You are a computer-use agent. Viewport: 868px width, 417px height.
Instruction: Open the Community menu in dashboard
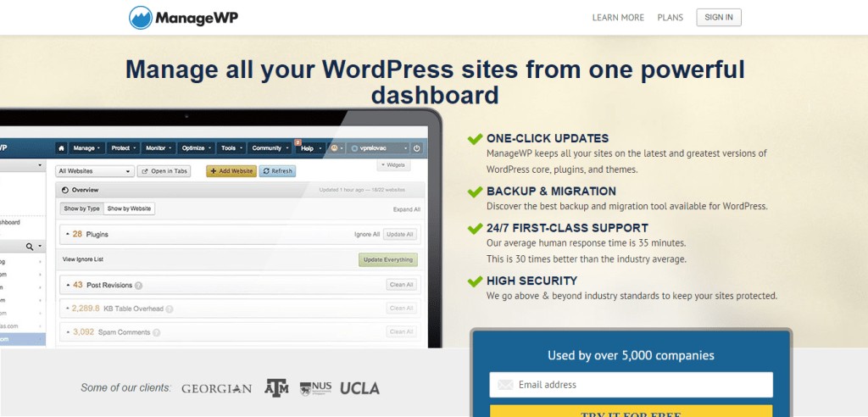270,148
